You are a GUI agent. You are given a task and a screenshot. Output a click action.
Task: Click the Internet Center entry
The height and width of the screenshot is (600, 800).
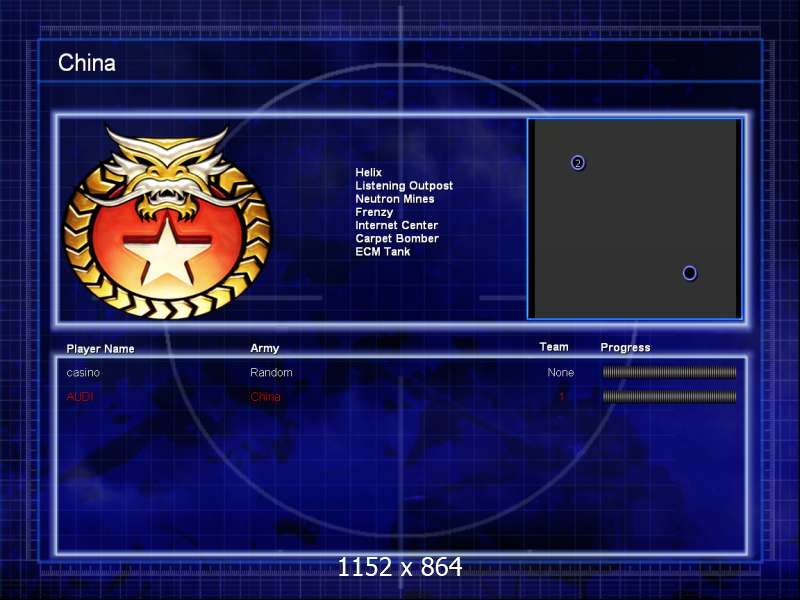(396, 225)
